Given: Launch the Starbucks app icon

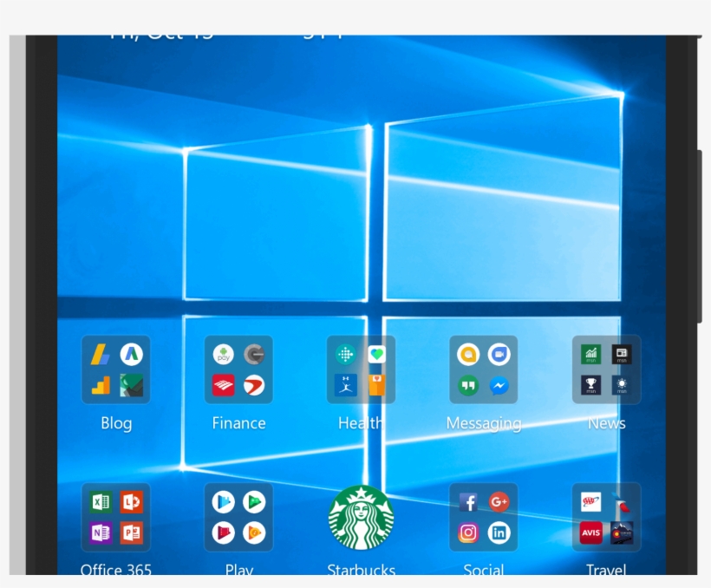Looking at the screenshot, I should point(361,518).
